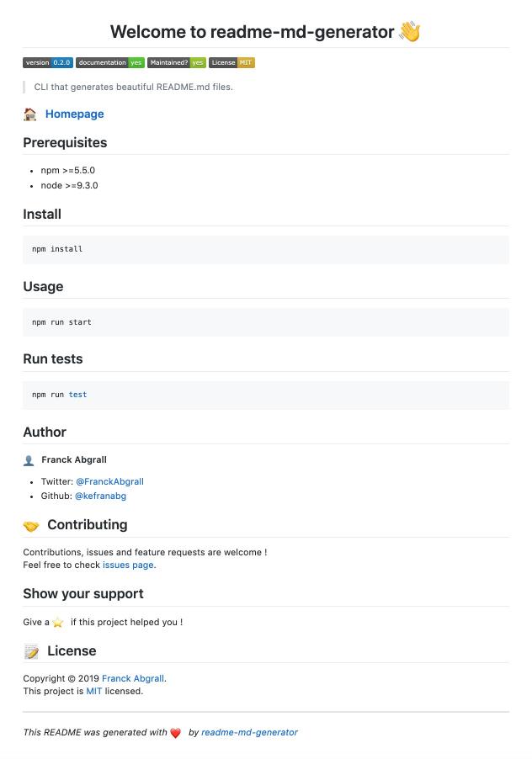Image resolution: width=532 pixels, height=759 pixels.
Task: Click the License MIT badge
Action: click(x=231, y=62)
